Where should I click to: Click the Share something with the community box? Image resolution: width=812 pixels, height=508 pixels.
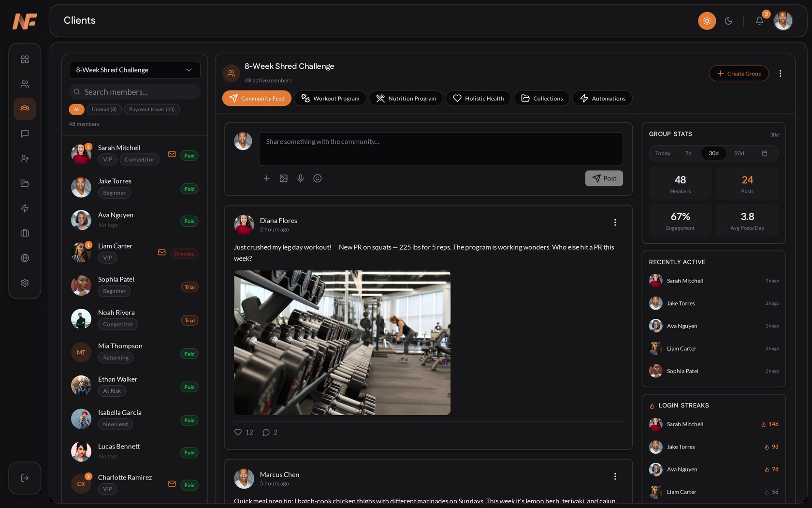click(x=441, y=149)
